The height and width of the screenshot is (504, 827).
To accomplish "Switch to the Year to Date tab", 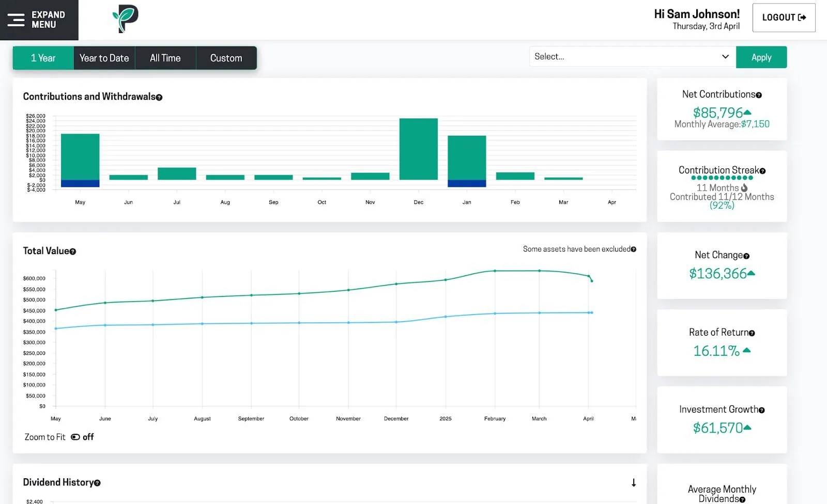I will point(104,58).
